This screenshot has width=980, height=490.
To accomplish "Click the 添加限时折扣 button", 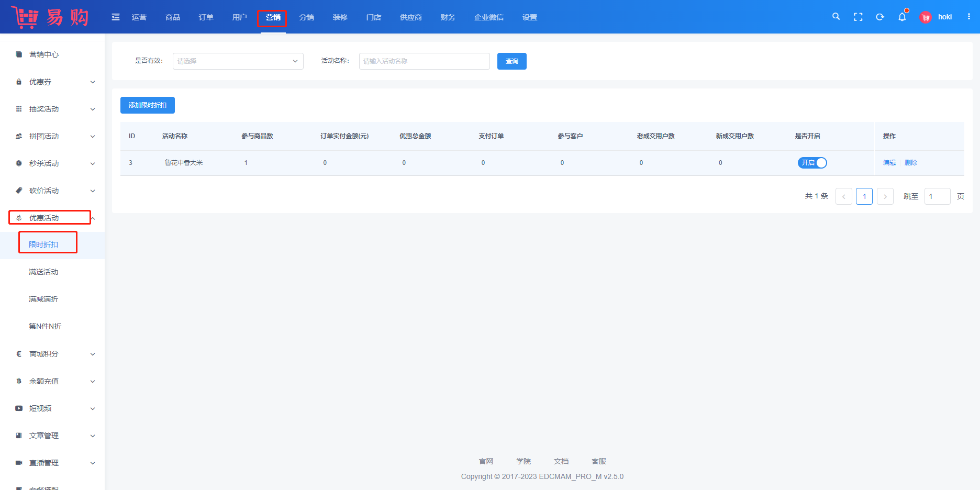I will click(148, 105).
